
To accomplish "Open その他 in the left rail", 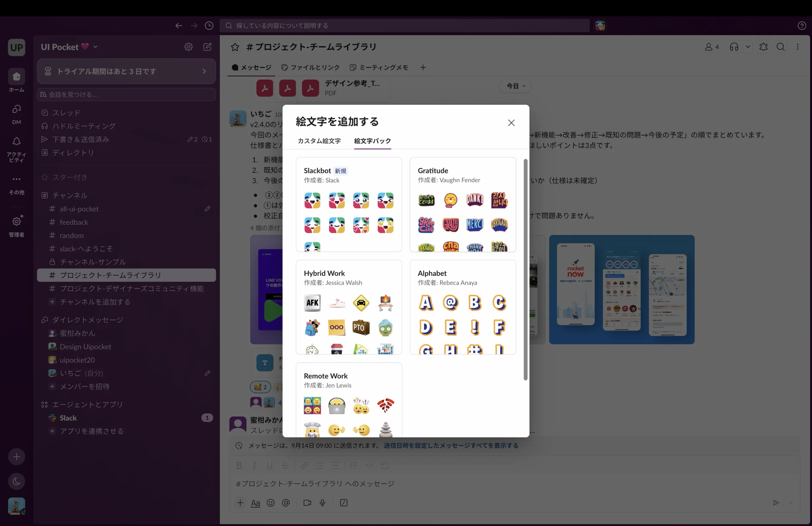I will coord(16,185).
